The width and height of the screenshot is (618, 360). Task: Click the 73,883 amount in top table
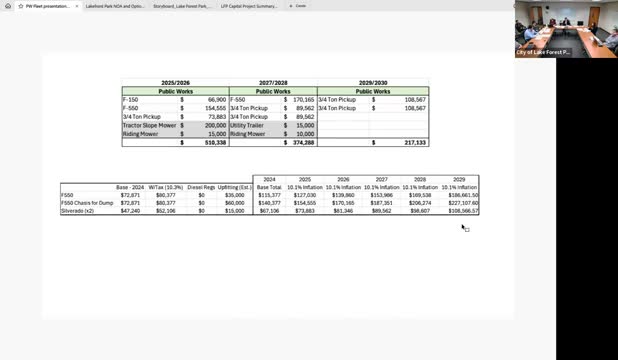pos(217,117)
